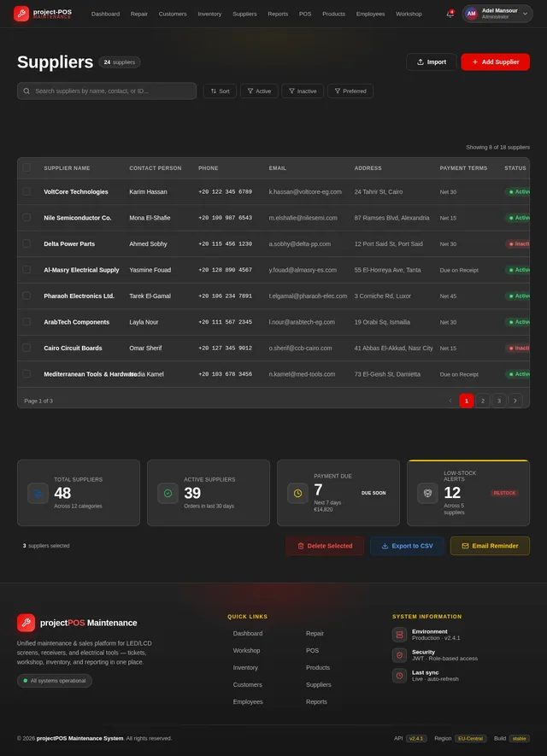Click the RESTOCK badge
Viewport: 547px width, 756px height.
coord(504,493)
